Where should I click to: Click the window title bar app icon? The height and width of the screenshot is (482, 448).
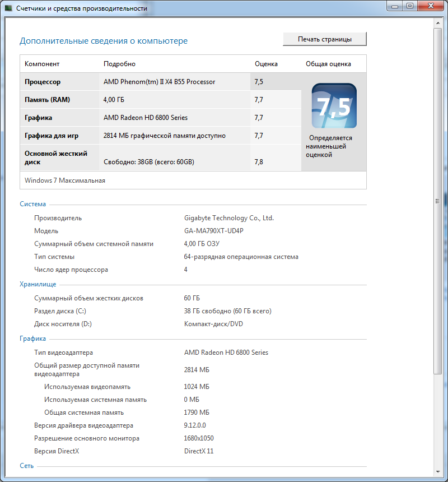point(8,8)
